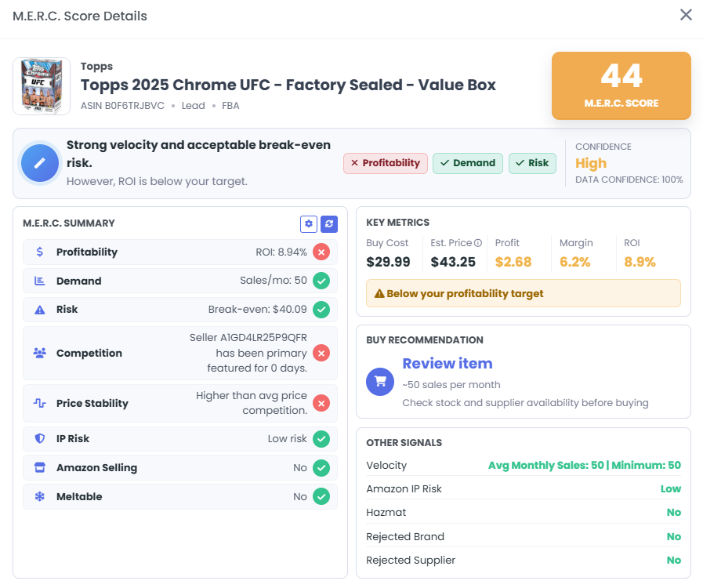The height and width of the screenshot is (588, 703).
Task: Click the Rejected Supplier No value
Action: click(674, 561)
